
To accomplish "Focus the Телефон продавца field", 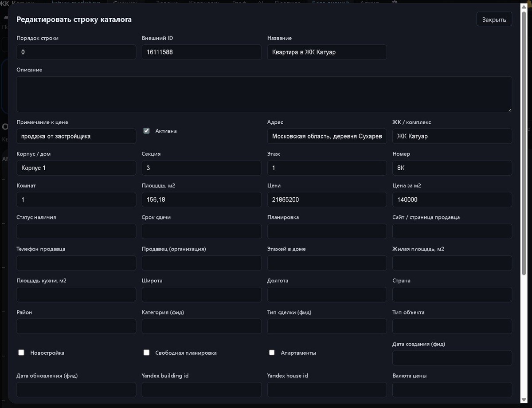I will click(76, 263).
